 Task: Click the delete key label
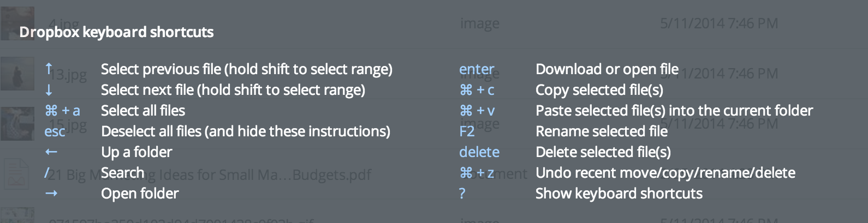[479, 152]
